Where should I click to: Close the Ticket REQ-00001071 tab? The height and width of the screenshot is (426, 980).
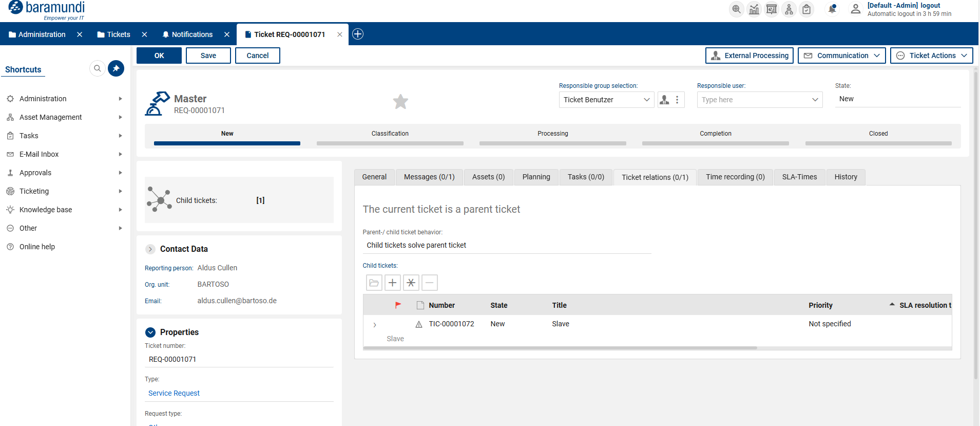pyautogui.click(x=340, y=34)
